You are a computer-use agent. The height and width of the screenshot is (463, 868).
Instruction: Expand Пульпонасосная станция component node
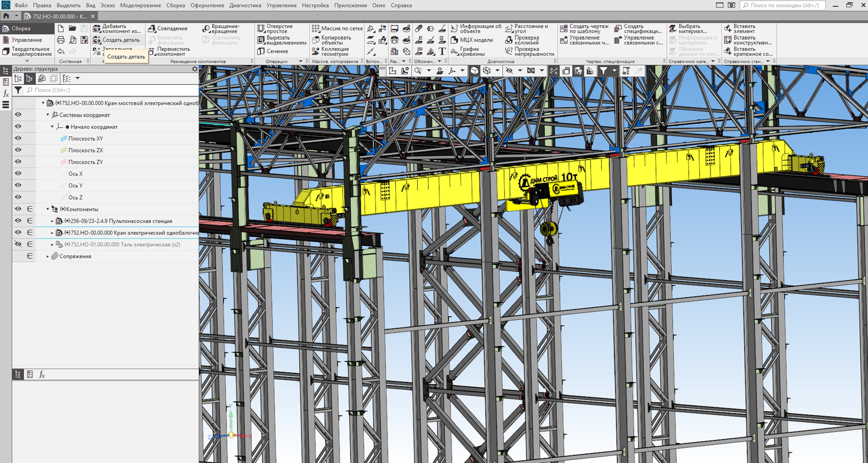click(x=52, y=221)
